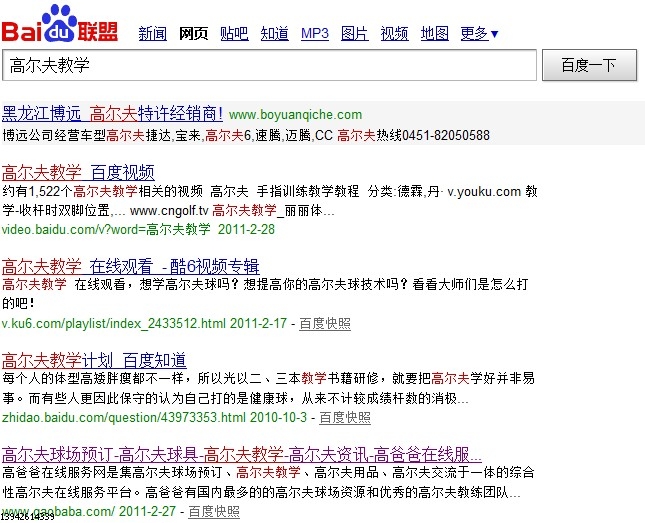Click the zhidao.baidu.com question URL text
Screen dimensions: 645x523
point(124,418)
